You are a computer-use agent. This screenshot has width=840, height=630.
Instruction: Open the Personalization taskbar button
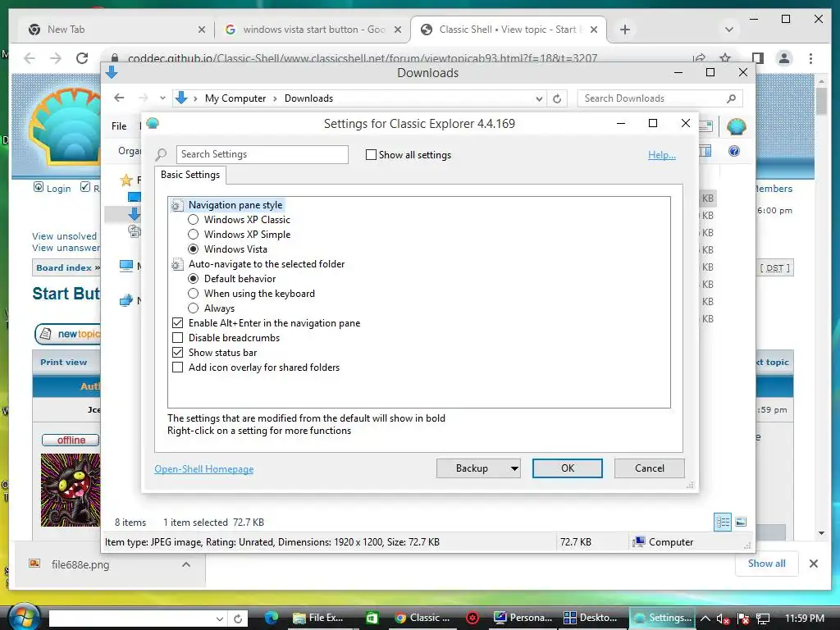click(523, 618)
